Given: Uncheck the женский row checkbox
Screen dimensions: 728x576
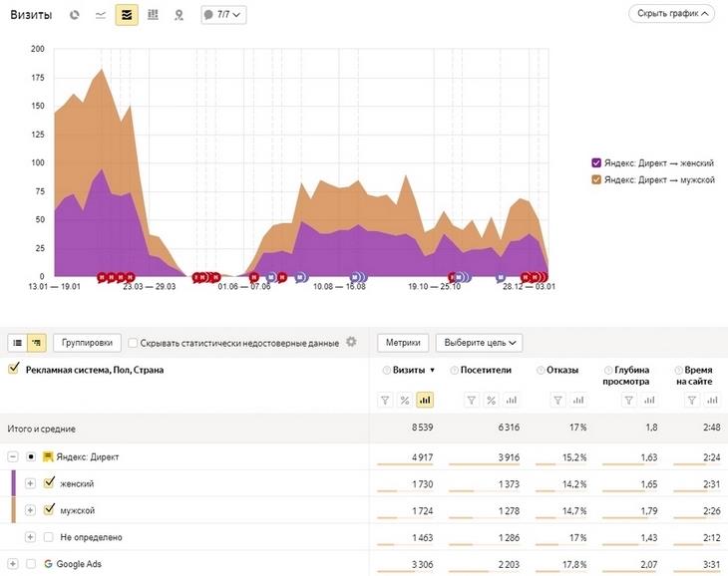Looking at the screenshot, I should (x=49, y=483).
